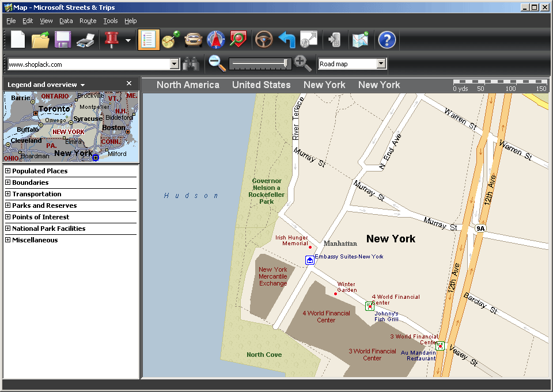Click the car directions icon

pyautogui.click(x=194, y=40)
